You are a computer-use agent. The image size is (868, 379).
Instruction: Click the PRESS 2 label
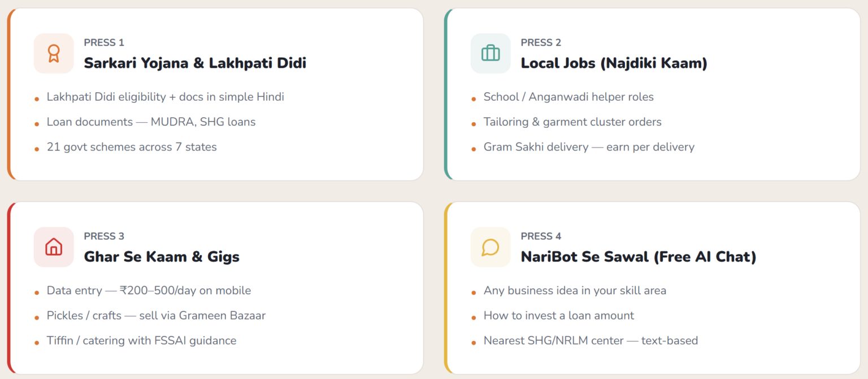pos(541,42)
